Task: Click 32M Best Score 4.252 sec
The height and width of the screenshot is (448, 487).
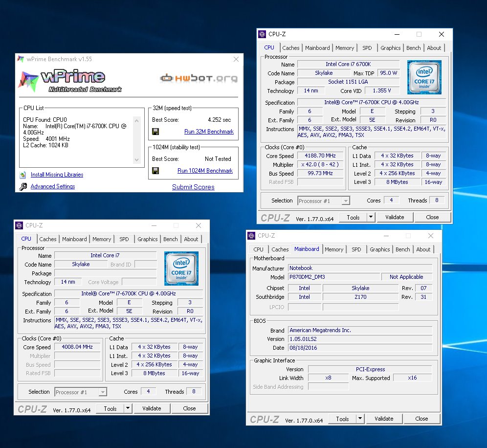Action: pos(219,120)
